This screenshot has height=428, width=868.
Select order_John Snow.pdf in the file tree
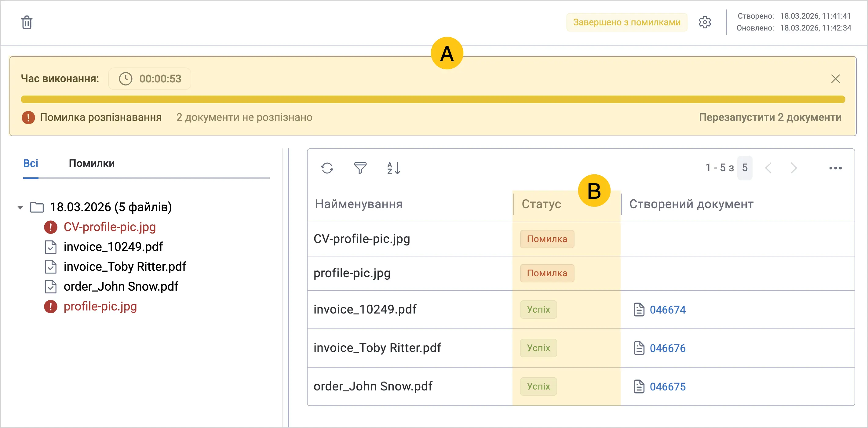121,287
